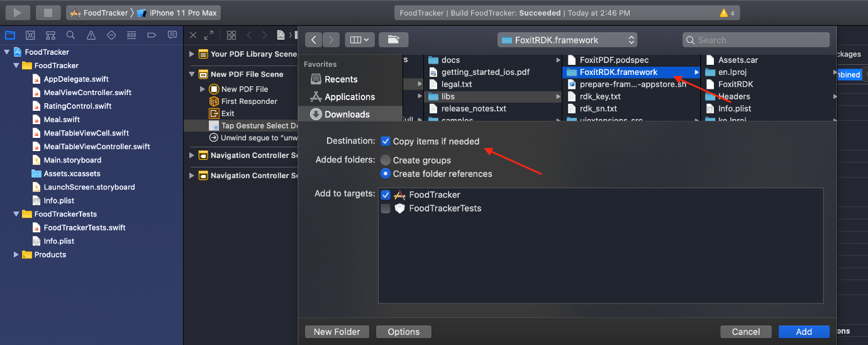The image size is (868, 345).
Task: Click the Cancel button
Action: click(x=745, y=332)
